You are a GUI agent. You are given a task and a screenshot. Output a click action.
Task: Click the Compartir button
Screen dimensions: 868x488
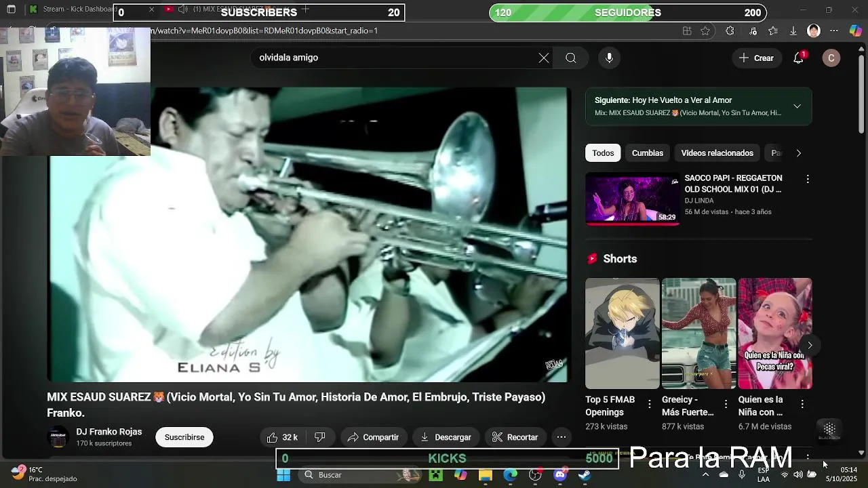[x=374, y=437]
